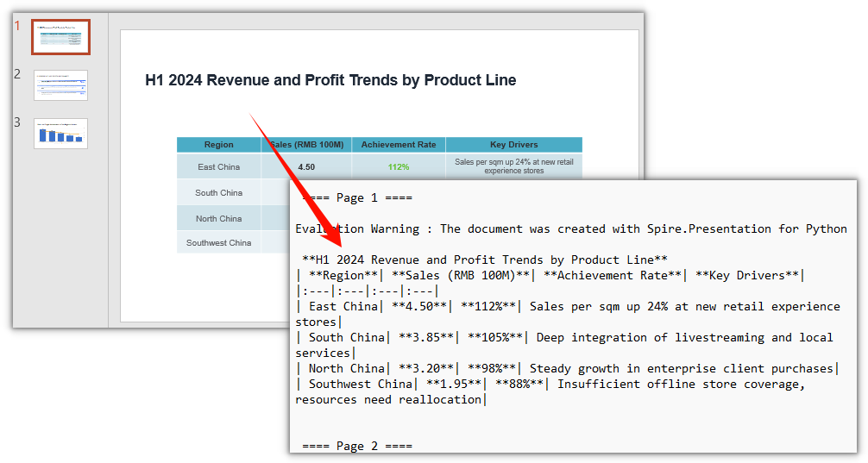Click the '==== Page 1 ====' line in text output
Screen dimensions: 868x463
point(357,197)
